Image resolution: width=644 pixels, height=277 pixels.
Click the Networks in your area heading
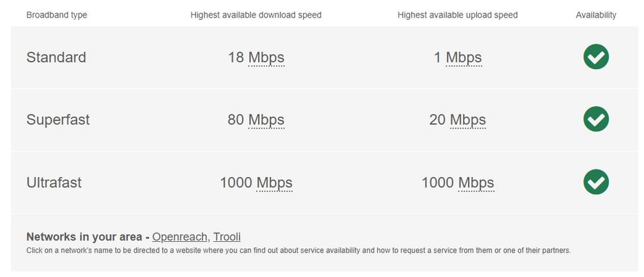tap(84, 237)
